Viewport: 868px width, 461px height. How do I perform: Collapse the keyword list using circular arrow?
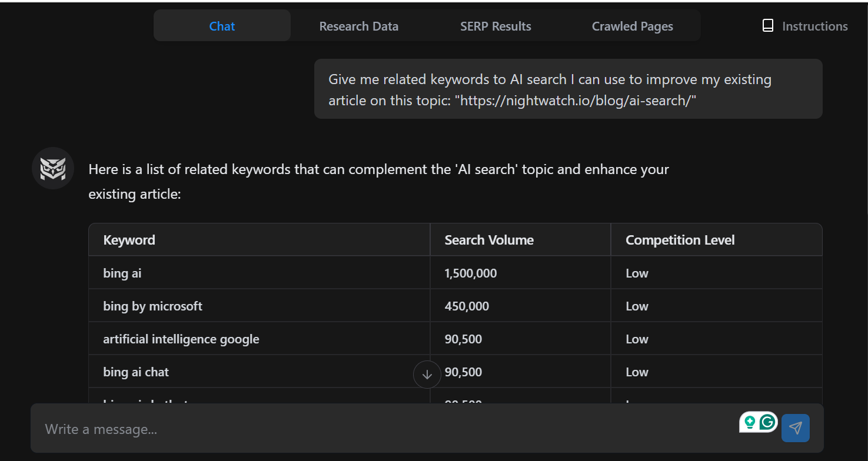pyautogui.click(x=426, y=375)
